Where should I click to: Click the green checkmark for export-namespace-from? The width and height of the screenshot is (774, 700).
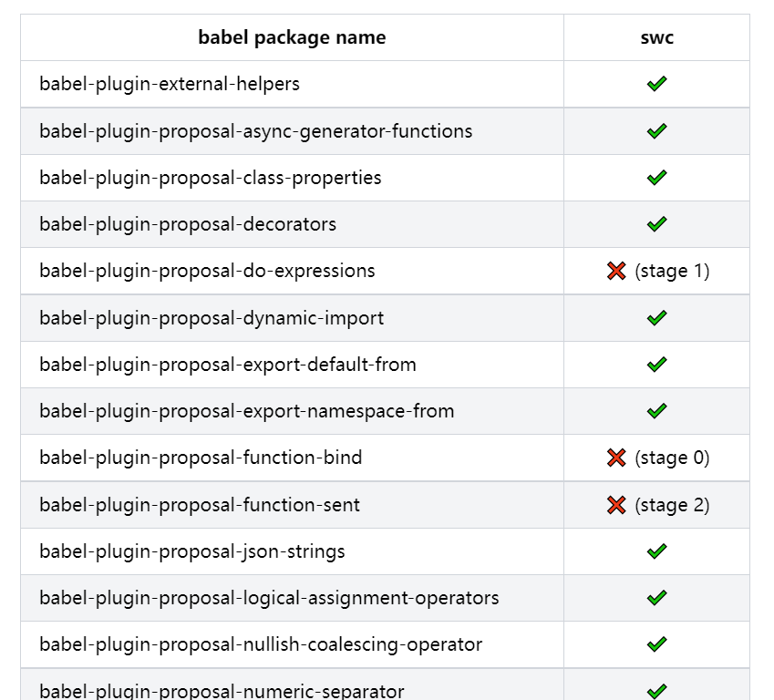pyautogui.click(x=656, y=411)
